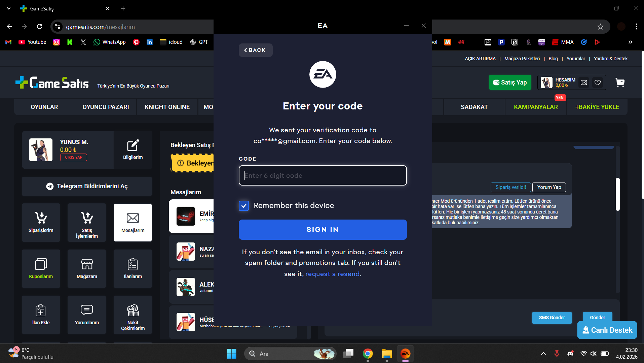The image size is (644, 363).
Task: Open the Youtube bookmark
Action: click(32, 42)
